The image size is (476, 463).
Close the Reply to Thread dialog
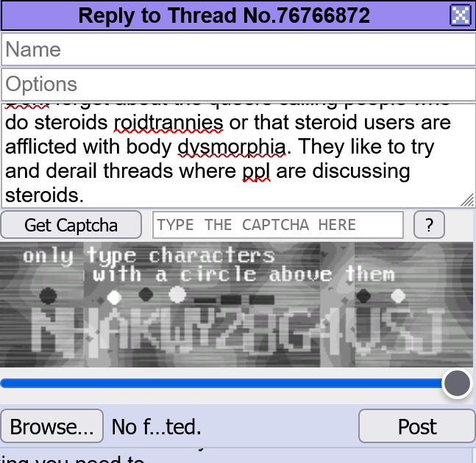coord(461,15)
